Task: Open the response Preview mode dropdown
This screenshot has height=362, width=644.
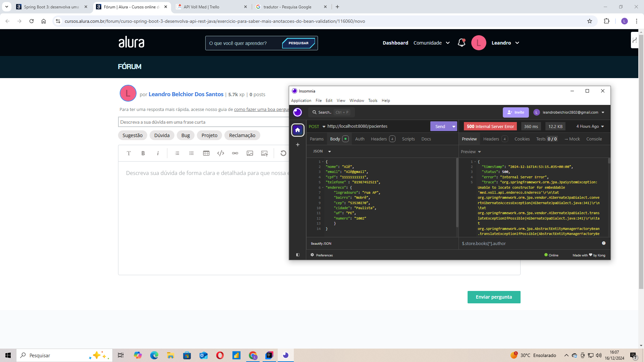Action: tap(471, 152)
